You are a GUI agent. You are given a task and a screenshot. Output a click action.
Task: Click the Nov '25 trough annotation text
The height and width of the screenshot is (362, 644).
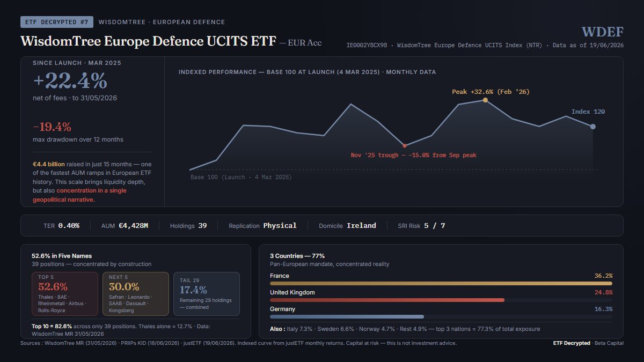(x=414, y=155)
